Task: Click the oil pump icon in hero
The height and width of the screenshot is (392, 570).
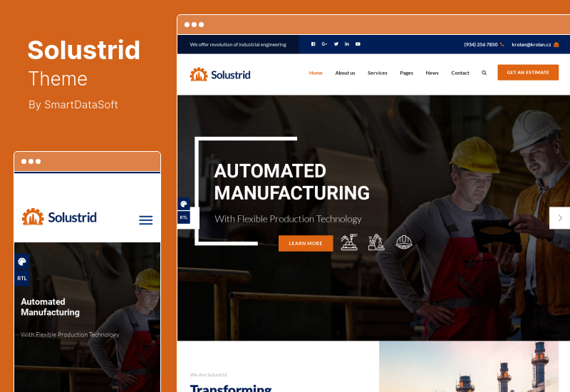Action: (349, 242)
